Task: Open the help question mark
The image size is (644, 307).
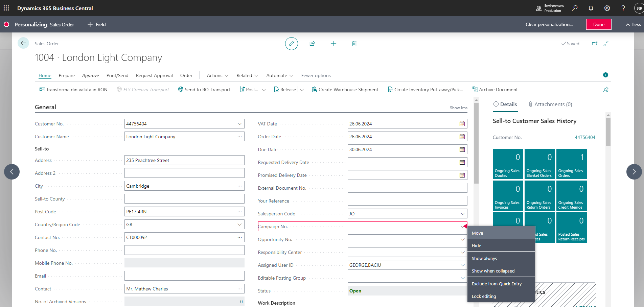Action: [623, 8]
